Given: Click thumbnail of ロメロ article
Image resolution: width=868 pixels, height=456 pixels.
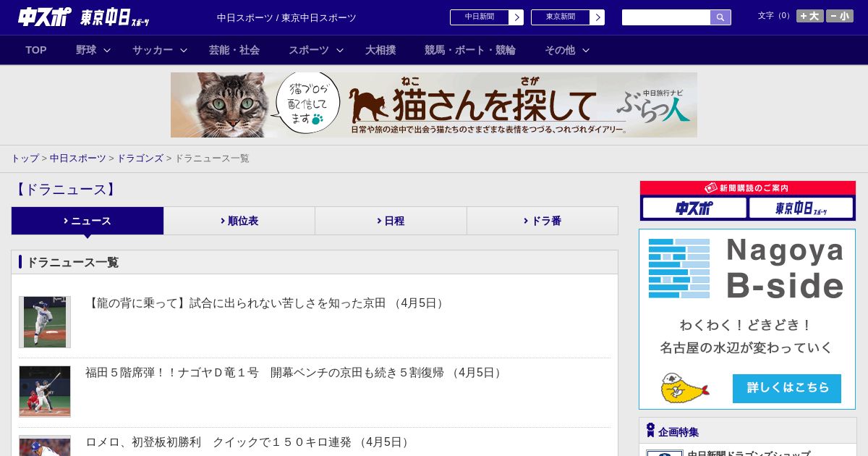Looking at the screenshot, I should pyautogui.click(x=45, y=446).
